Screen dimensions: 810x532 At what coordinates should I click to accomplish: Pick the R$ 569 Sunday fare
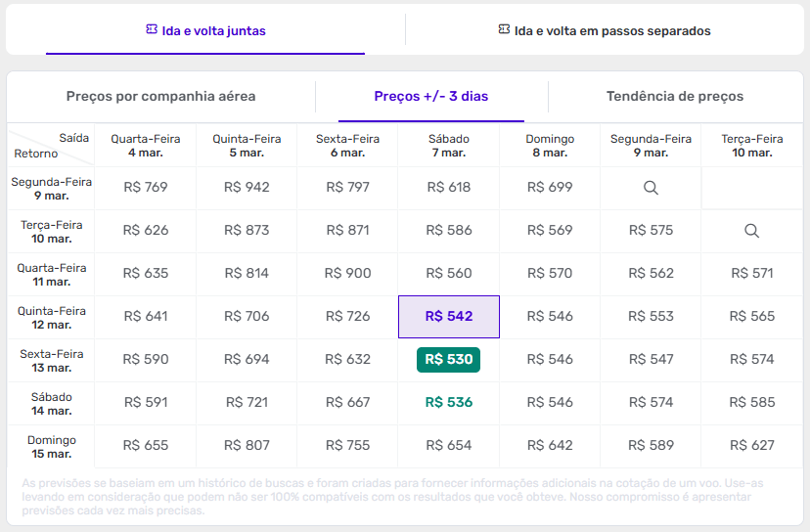[x=550, y=231]
